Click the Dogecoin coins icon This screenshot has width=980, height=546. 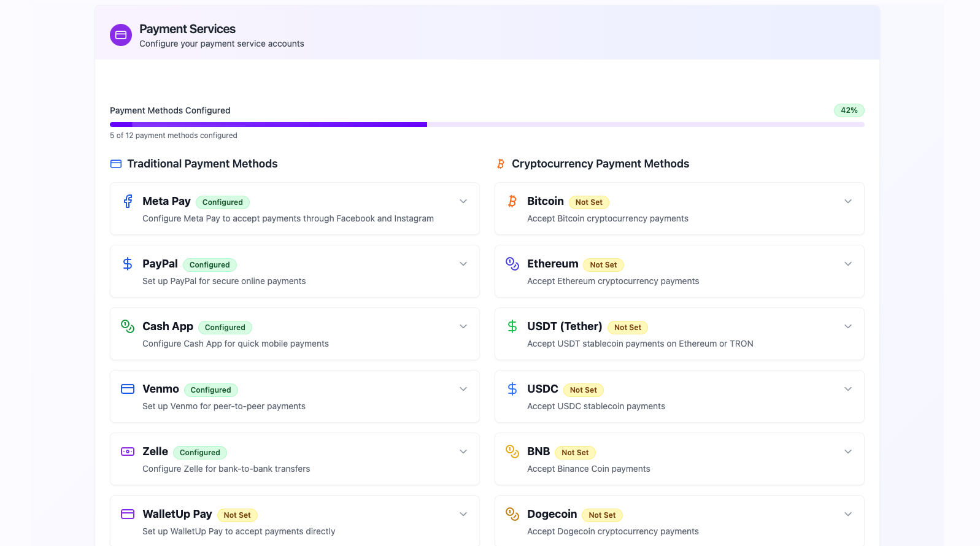512,514
